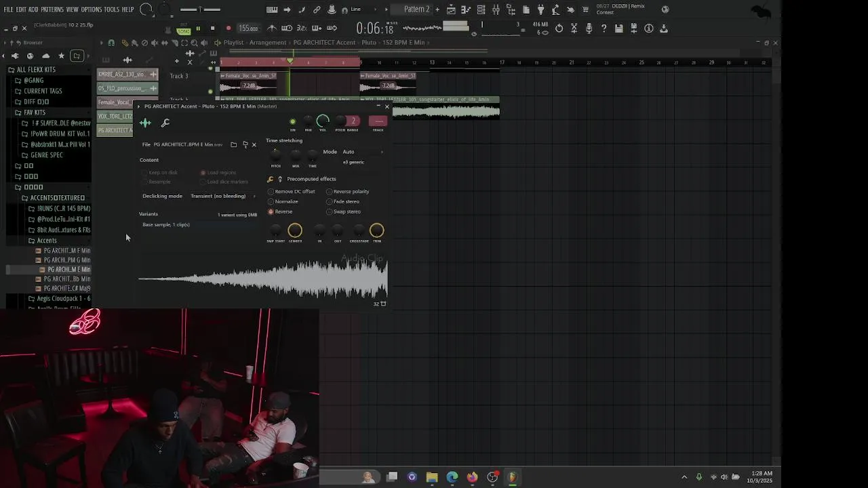Open the OPTIONS menu
The height and width of the screenshot is (488, 868).
click(x=92, y=9)
